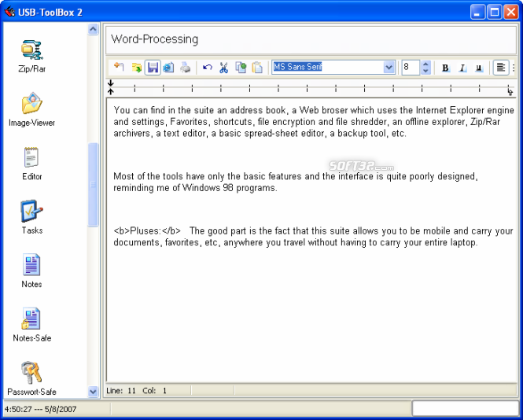
Task: Open the Notes module
Action: click(x=31, y=271)
